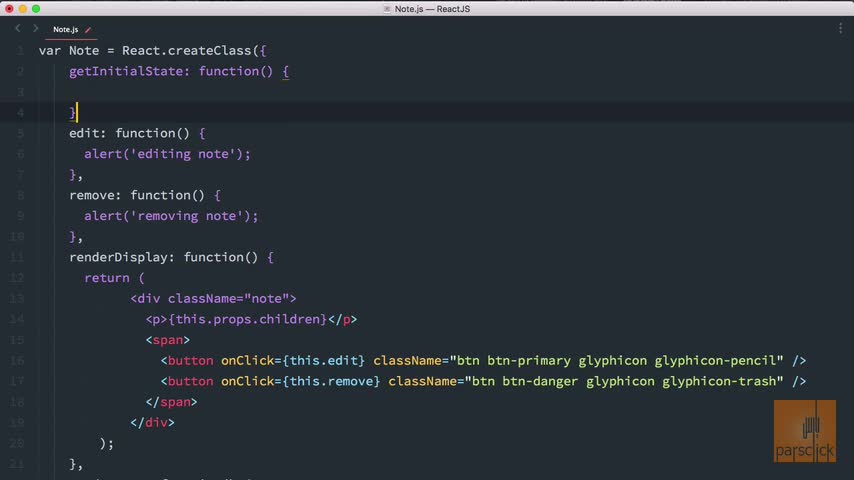This screenshot has height=480, width=854.
Task: Click the 'glyphicon-trash' class name
Action: click(718, 382)
